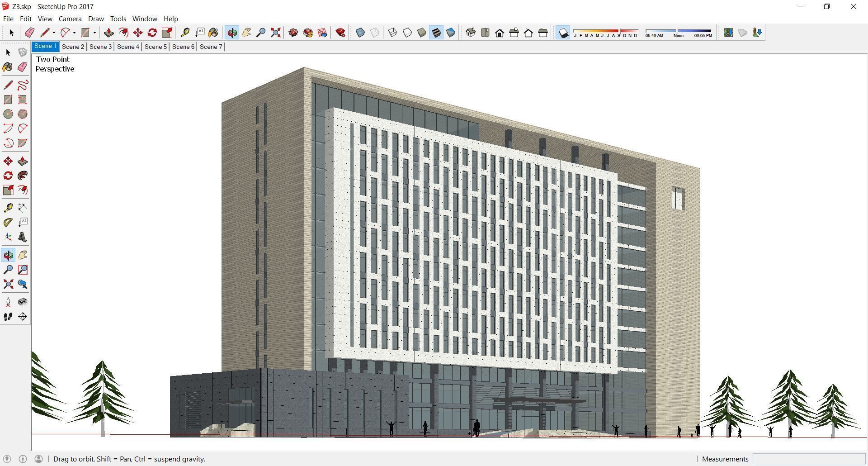Click the geo-location status bar icon
Viewport: 868px width, 466px height.
tap(7, 459)
